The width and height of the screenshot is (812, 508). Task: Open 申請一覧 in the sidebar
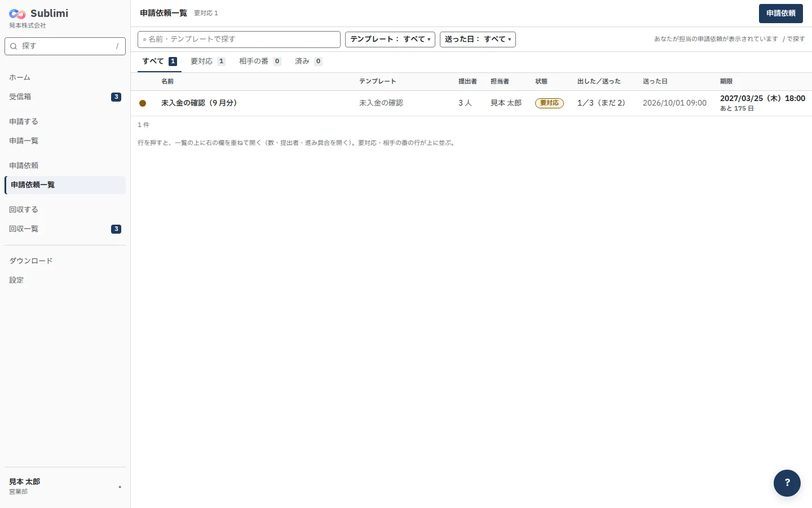65,141
